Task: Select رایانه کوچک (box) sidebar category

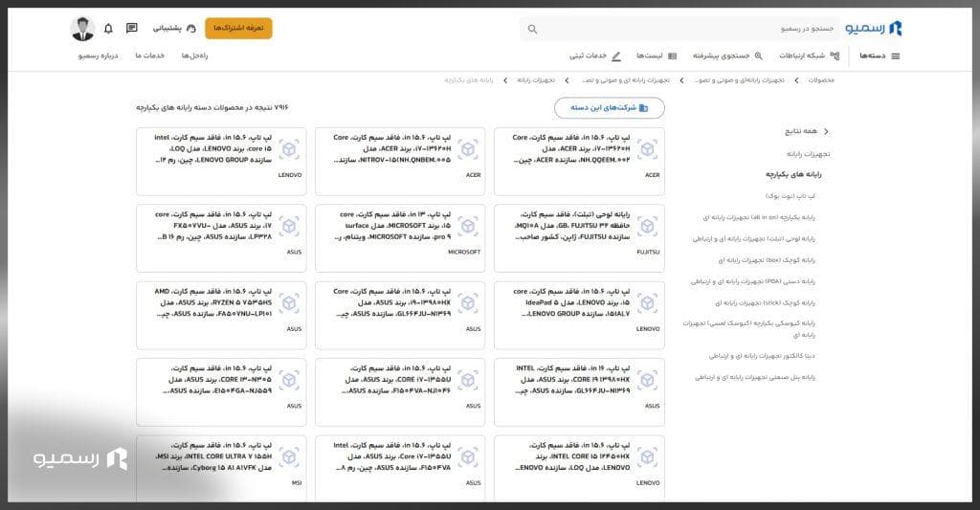Action: (767, 260)
